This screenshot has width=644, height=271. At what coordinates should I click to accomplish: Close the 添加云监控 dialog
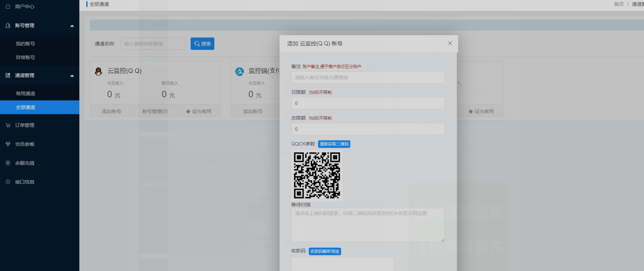click(x=450, y=43)
